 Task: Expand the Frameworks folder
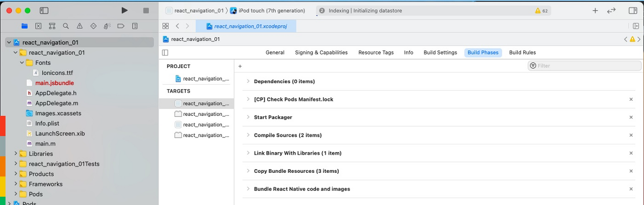pos(16,184)
